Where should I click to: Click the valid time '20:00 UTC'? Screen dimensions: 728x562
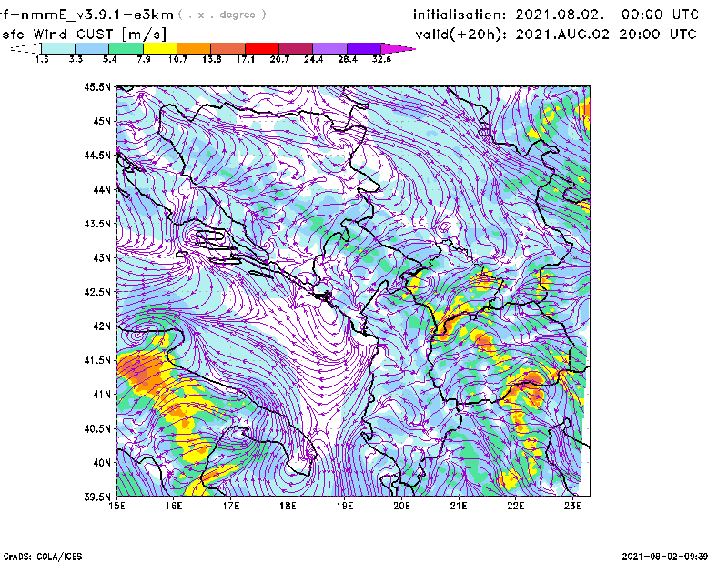[x=658, y=35]
